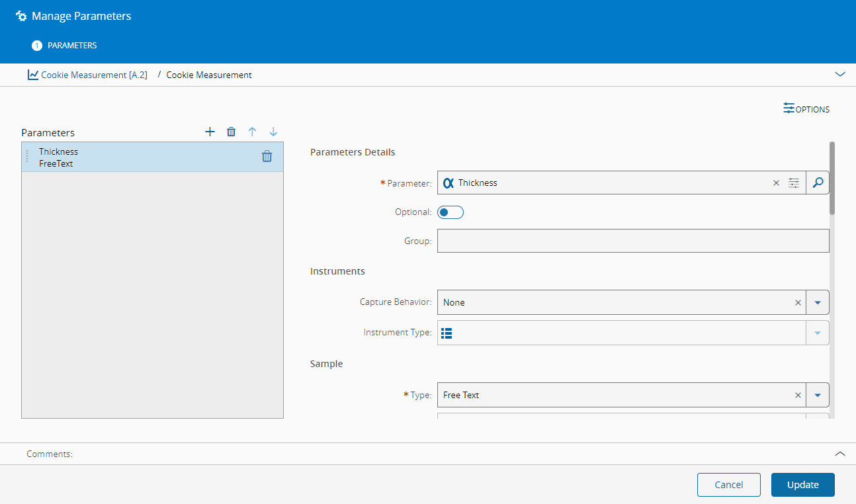
Task: Click the Update button
Action: coord(802,485)
